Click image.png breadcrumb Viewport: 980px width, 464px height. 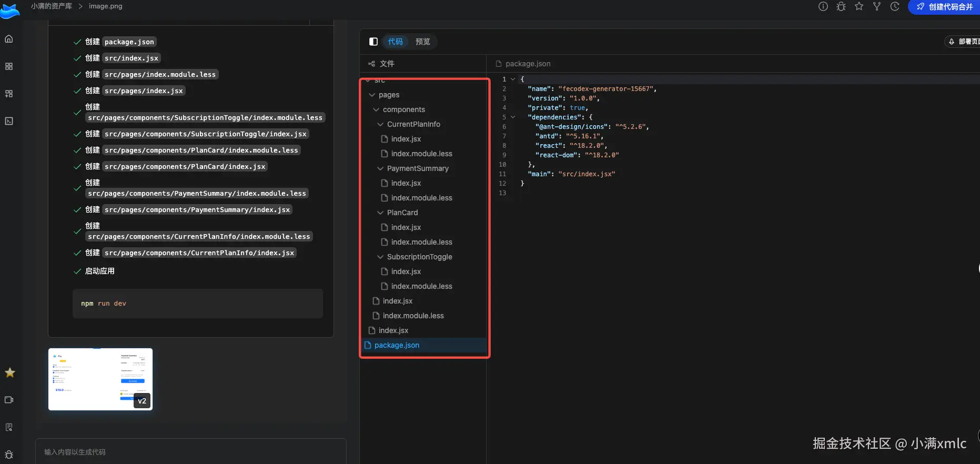point(105,6)
